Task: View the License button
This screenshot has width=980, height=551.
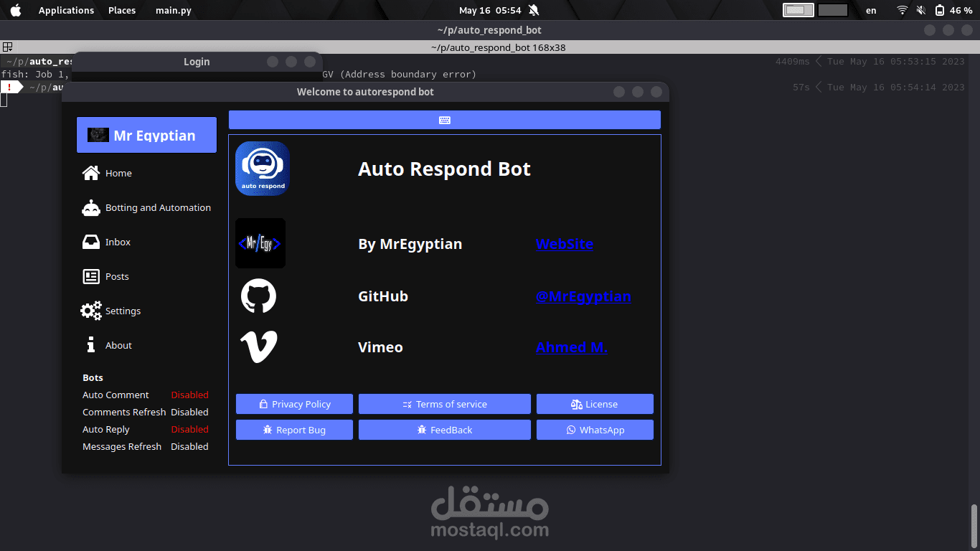Action: (595, 404)
